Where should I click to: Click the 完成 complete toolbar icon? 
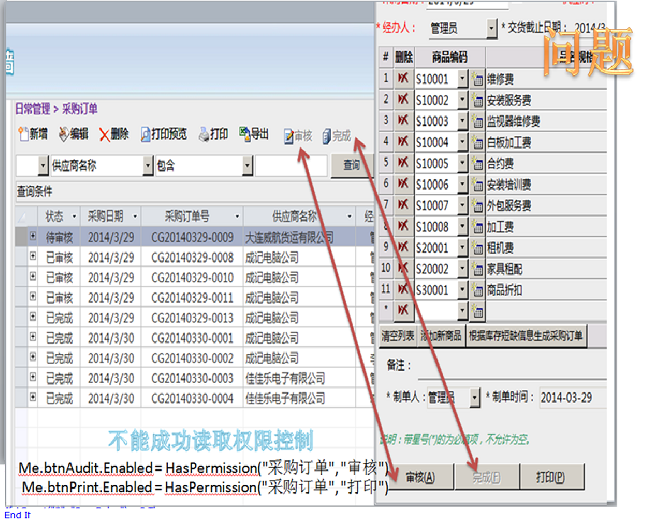pyautogui.click(x=337, y=136)
